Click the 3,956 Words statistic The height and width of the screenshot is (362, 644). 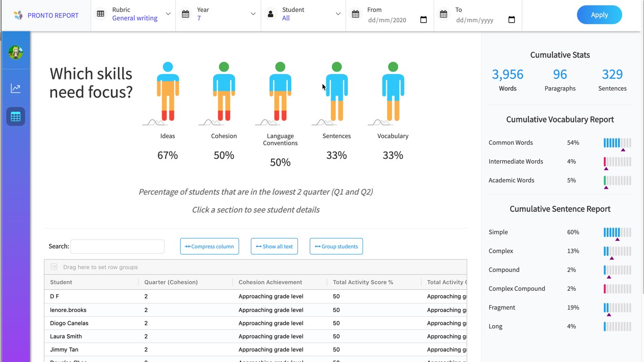(x=508, y=79)
